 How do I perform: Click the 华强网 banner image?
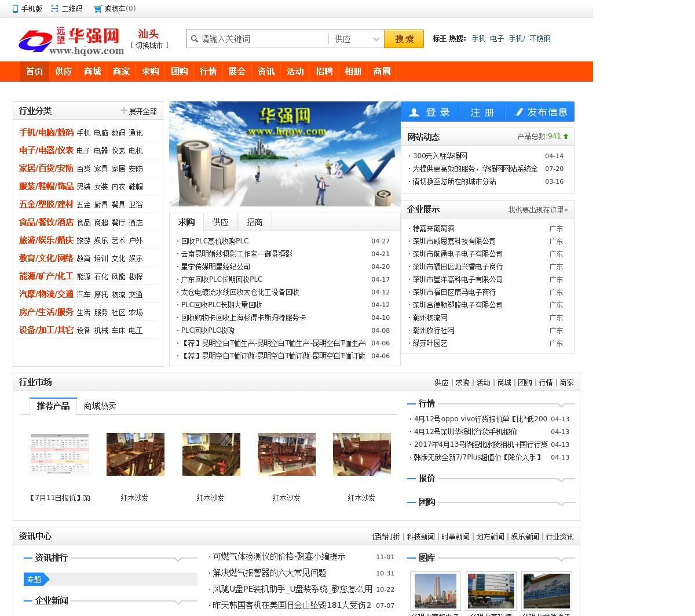tap(285, 154)
